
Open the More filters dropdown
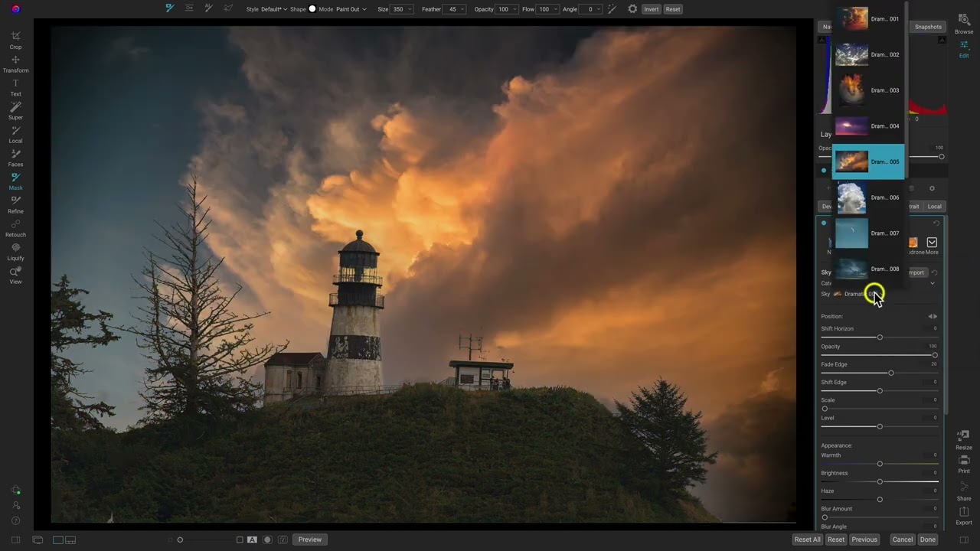(x=932, y=245)
